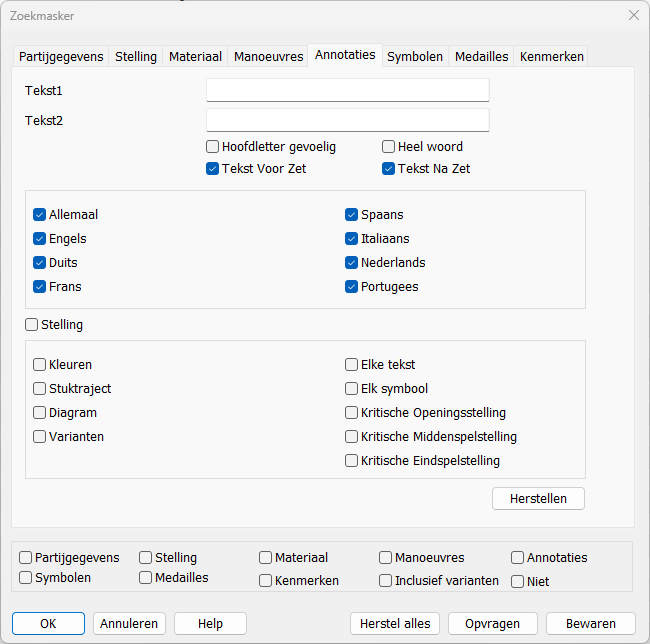650x644 pixels.
Task: Uncheck the Frans language
Action: 39,286
